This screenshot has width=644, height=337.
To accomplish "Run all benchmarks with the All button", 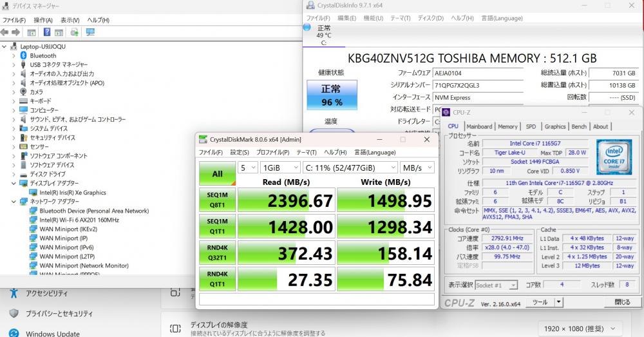I will pyautogui.click(x=217, y=173).
